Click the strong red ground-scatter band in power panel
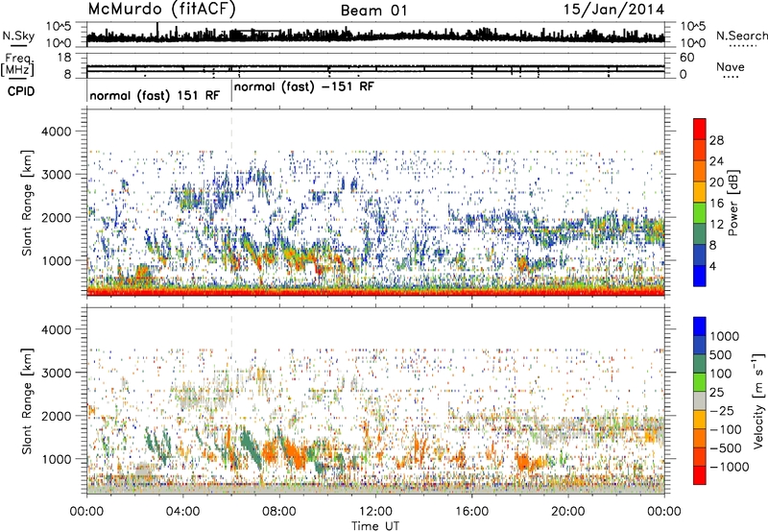Viewport: 768px width, 532px height. coord(375,293)
